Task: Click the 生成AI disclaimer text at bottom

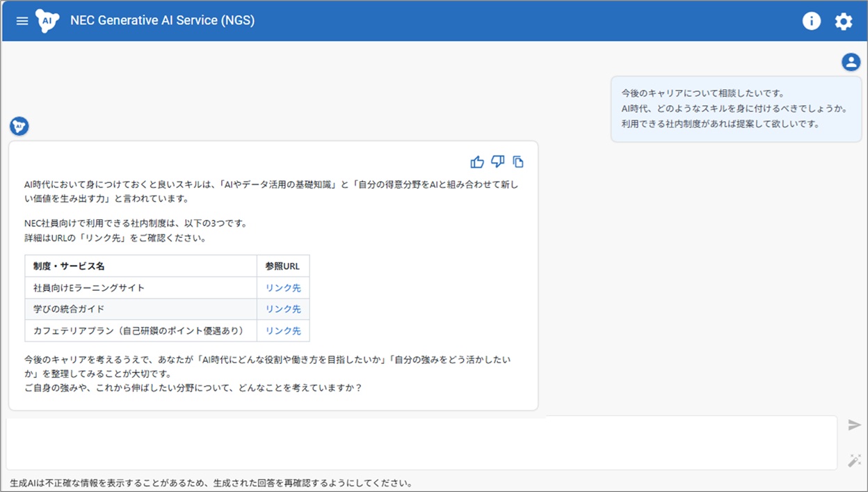Action: [211, 482]
